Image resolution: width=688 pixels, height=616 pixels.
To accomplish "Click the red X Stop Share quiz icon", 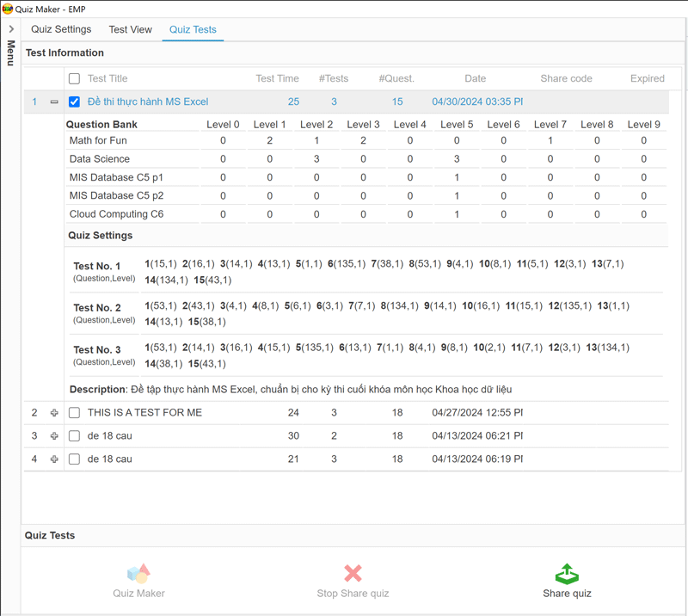I will click(353, 573).
